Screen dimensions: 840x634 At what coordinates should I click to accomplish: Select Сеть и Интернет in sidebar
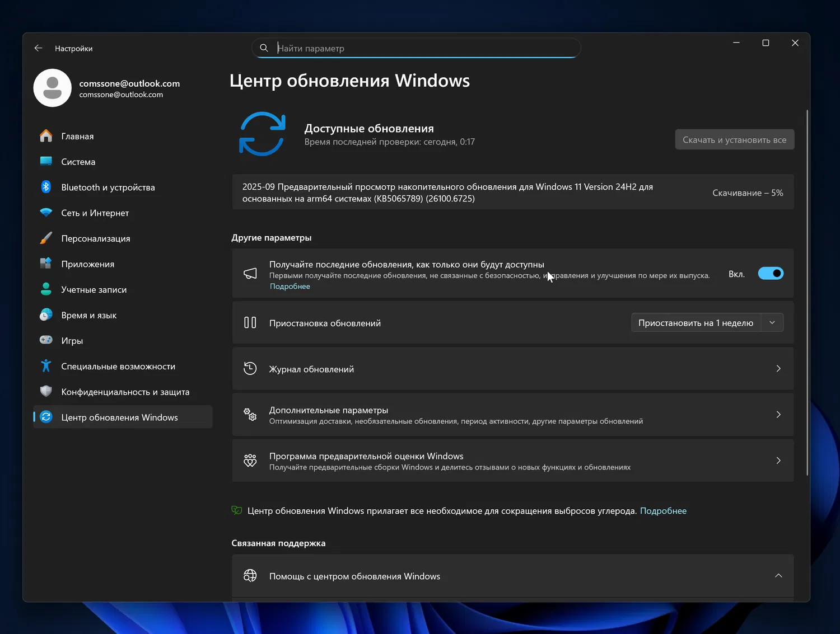point(123,213)
